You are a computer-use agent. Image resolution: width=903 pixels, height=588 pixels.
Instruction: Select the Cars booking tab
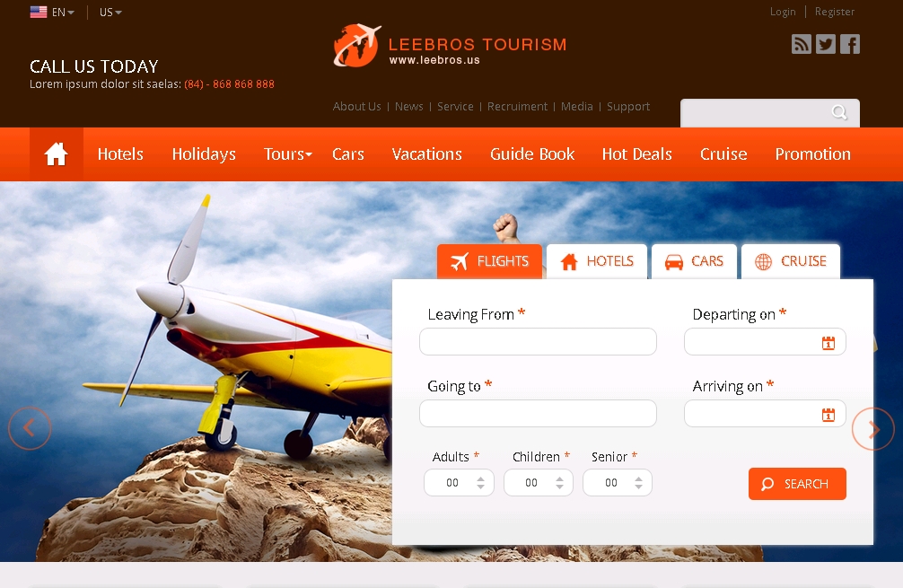tap(694, 261)
